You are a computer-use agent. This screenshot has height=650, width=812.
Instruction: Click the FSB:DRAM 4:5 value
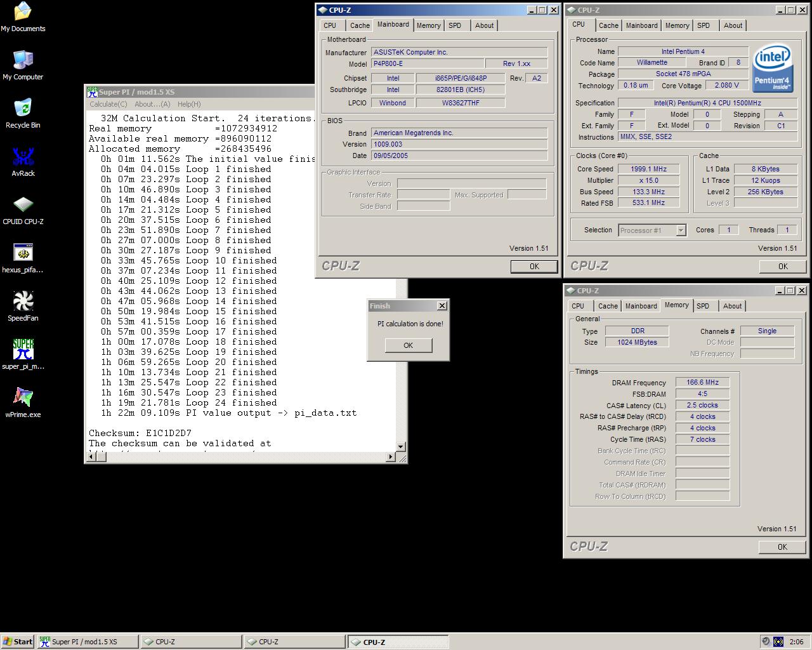click(x=702, y=394)
